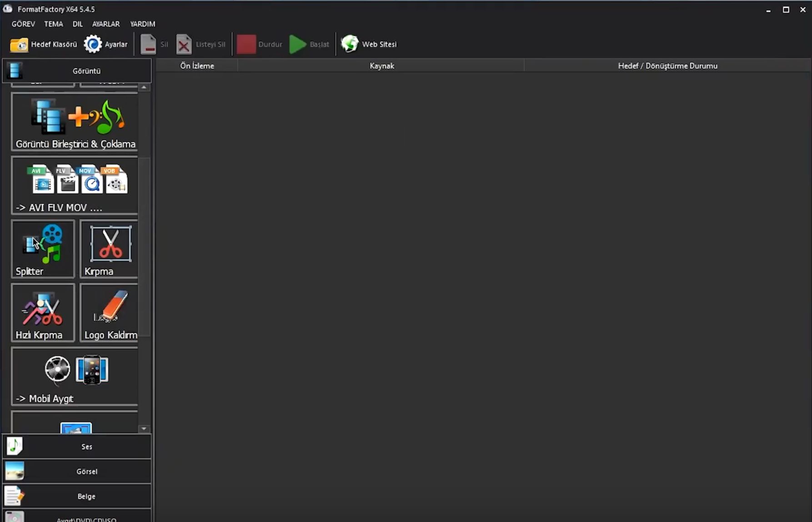Select the Kırpma scissors tool
This screenshot has height=522, width=812.
pyautogui.click(x=109, y=249)
